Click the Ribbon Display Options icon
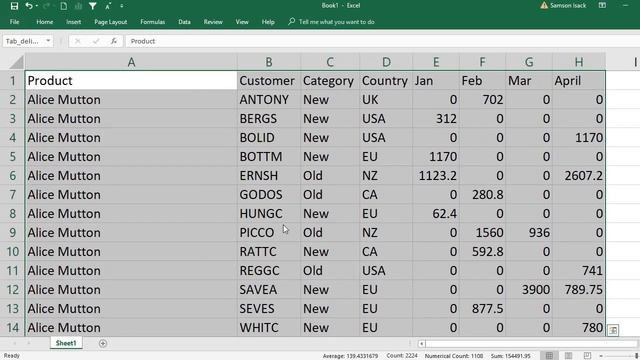 pos(602,5)
